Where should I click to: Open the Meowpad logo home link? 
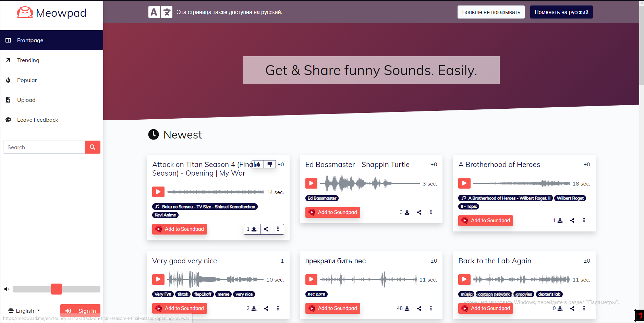tap(51, 13)
